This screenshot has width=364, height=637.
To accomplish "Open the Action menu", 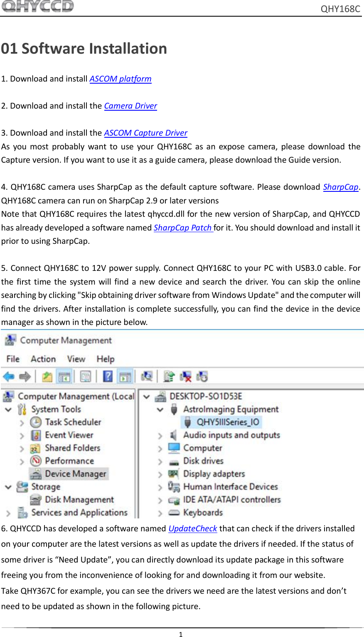I will (x=43, y=359).
